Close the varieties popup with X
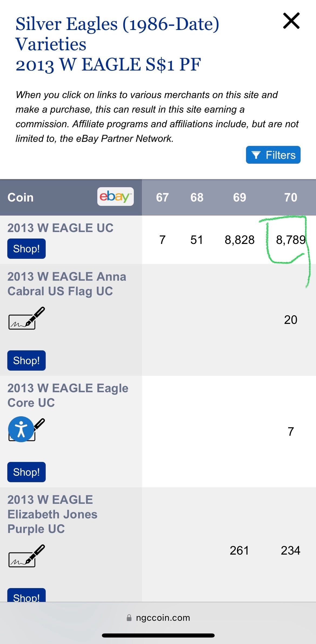 291,21
